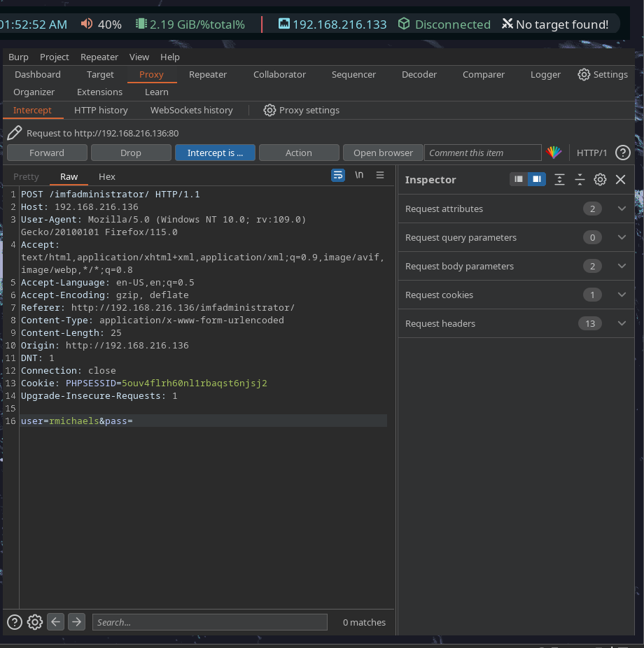Screen dimensions: 644x648
Task: Open search settings gear at bottom
Action: coord(35,622)
